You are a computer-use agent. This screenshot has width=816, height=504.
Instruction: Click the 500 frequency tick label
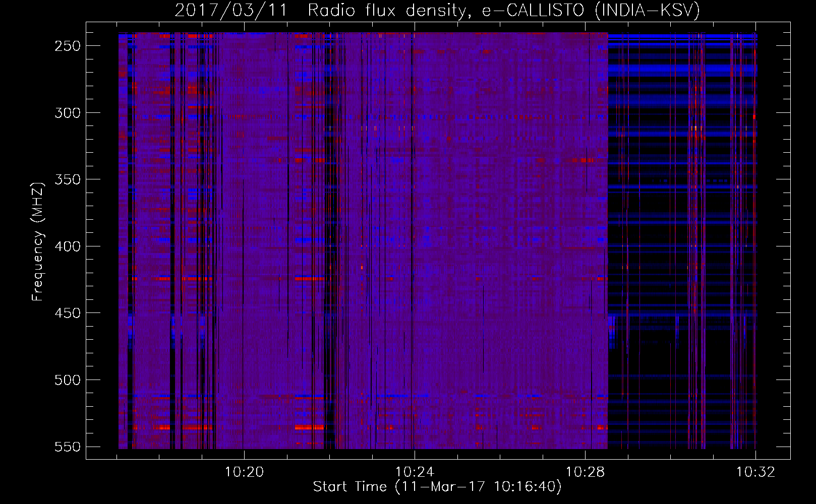[68, 380]
